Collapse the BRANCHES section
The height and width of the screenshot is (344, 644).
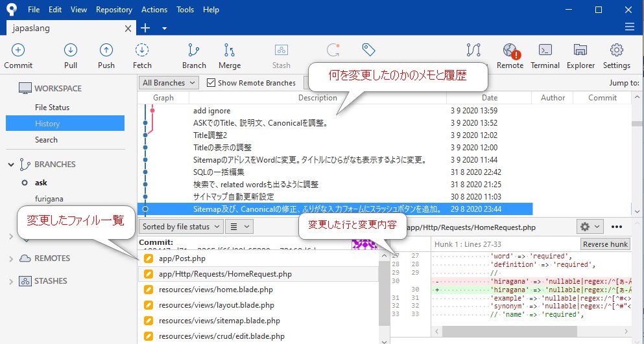pyautogui.click(x=11, y=165)
